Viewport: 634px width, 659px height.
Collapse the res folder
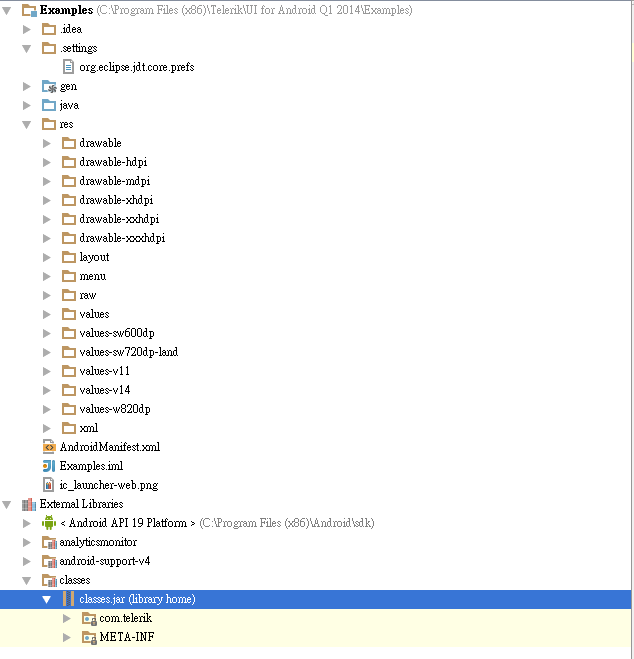(27, 125)
